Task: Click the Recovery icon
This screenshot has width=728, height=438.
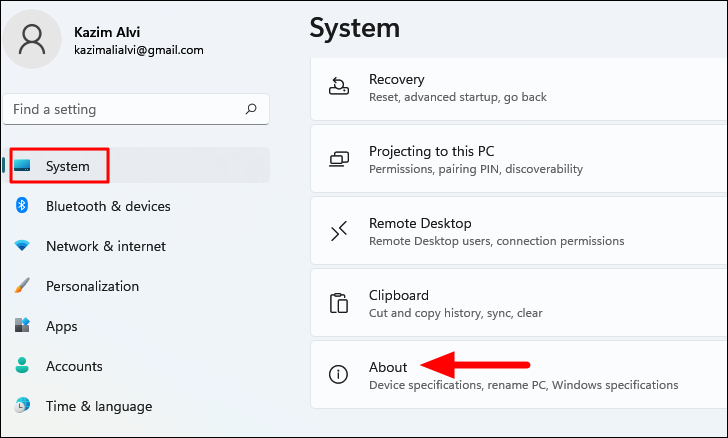Action: click(340, 87)
